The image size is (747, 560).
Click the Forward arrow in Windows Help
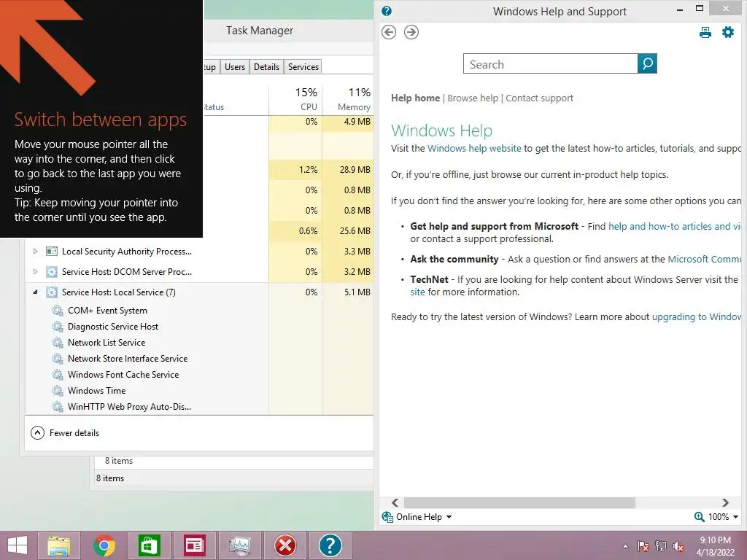click(411, 32)
